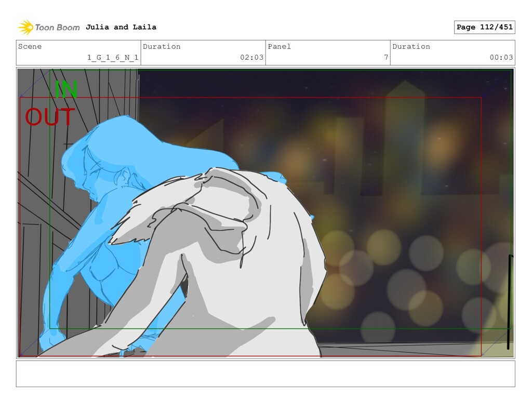Click the storyboard panel artwork thumbnail
This screenshot has height=411, width=532.
[x=265, y=213]
